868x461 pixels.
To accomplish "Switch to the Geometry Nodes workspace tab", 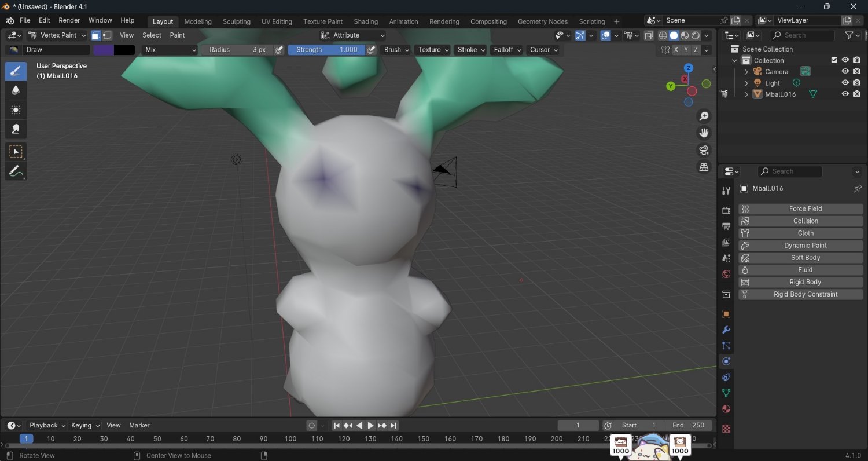I will click(x=543, y=21).
